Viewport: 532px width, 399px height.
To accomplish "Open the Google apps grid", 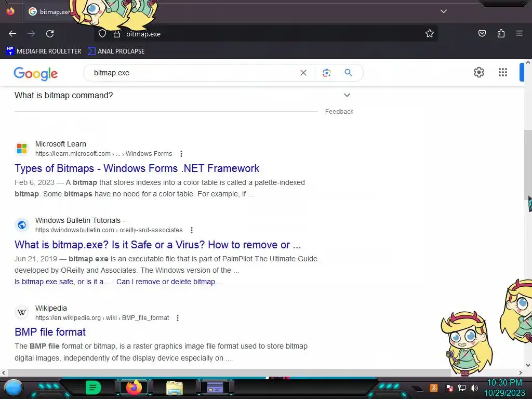I will [x=503, y=72].
